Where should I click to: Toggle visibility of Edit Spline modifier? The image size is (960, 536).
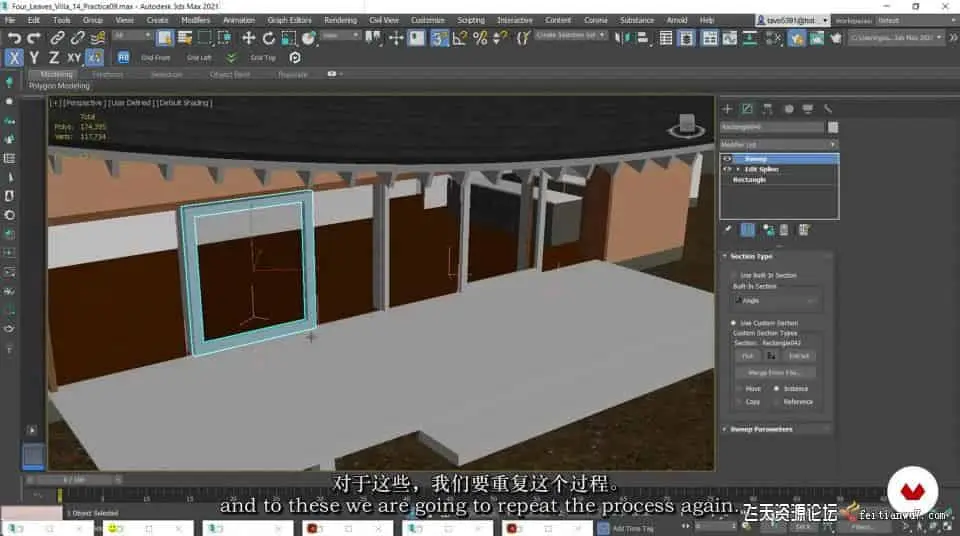pos(727,169)
